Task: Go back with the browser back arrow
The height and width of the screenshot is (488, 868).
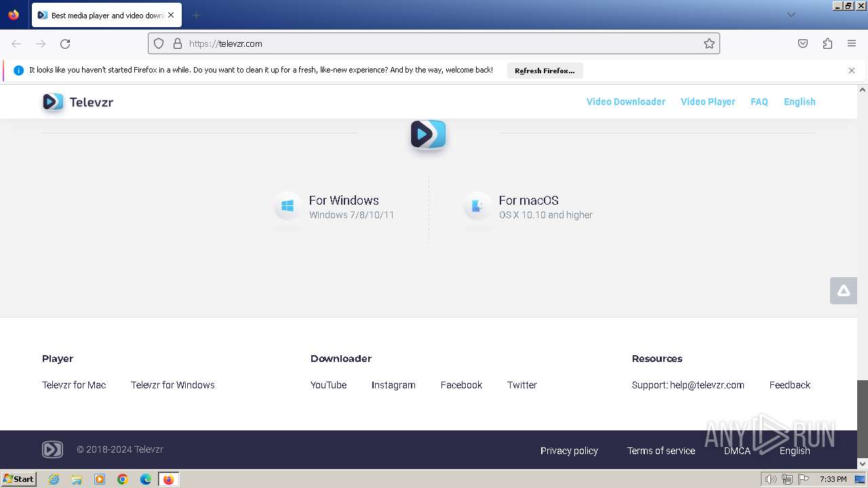Action: (x=16, y=43)
